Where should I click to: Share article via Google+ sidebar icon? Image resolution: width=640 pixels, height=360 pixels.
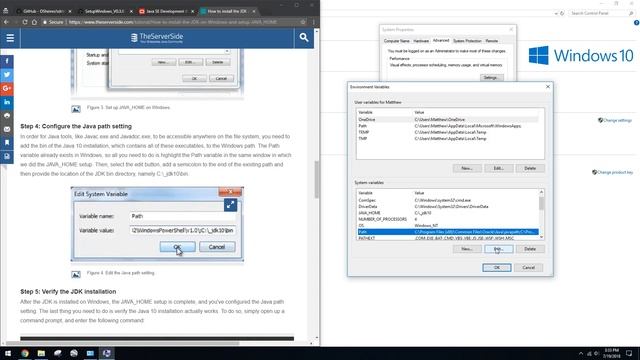tap(7, 88)
